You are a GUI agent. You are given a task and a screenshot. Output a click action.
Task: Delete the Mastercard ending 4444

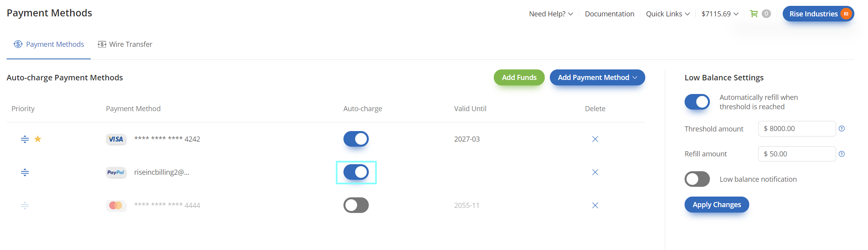click(595, 206)
